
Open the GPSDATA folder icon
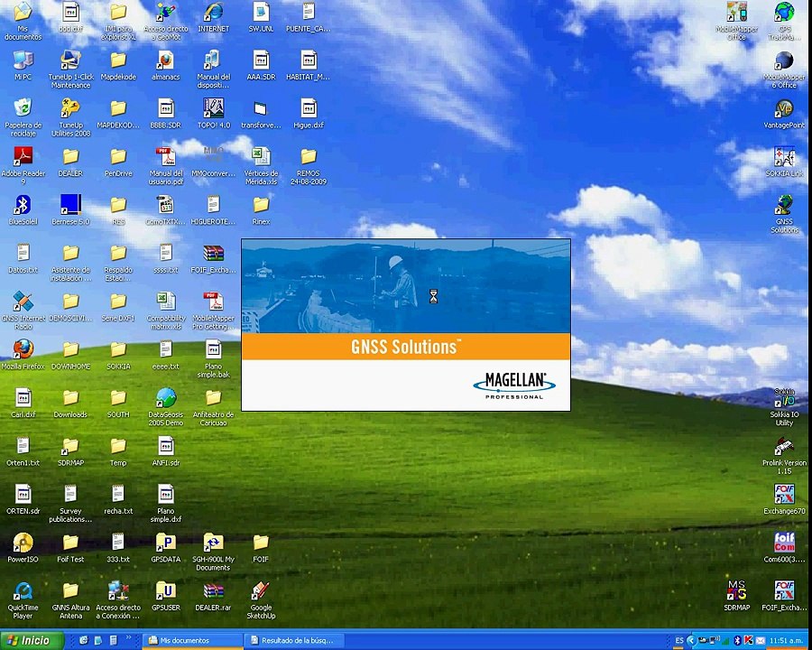tap(166, 543)
